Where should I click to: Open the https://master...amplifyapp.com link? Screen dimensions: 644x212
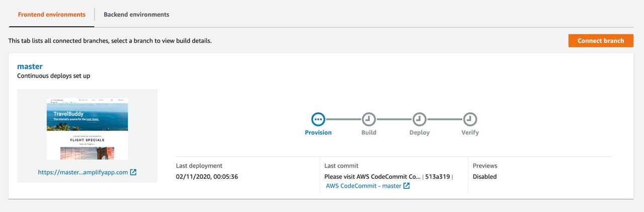click(x=83, y=172)
